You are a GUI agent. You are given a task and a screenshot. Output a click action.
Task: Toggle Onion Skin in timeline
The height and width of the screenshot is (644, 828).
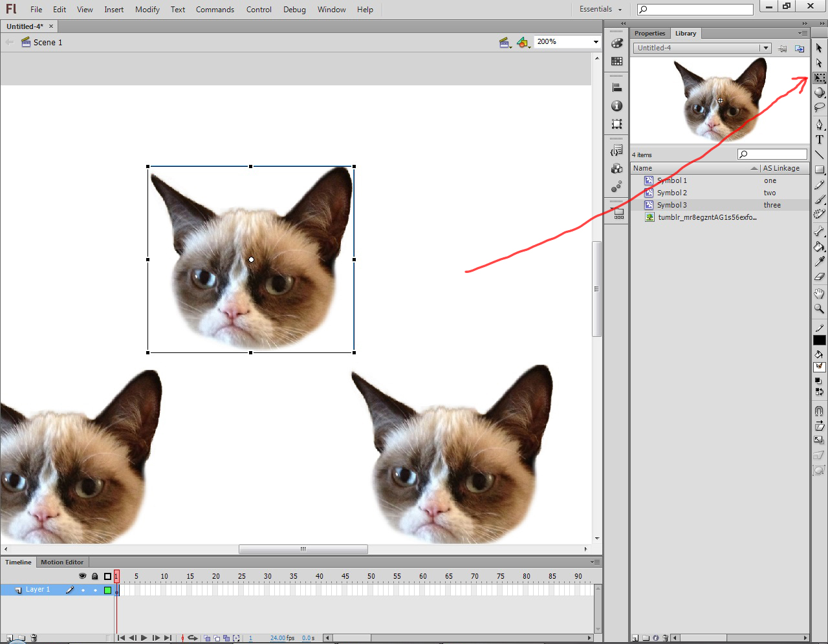(x=207, y=638)
